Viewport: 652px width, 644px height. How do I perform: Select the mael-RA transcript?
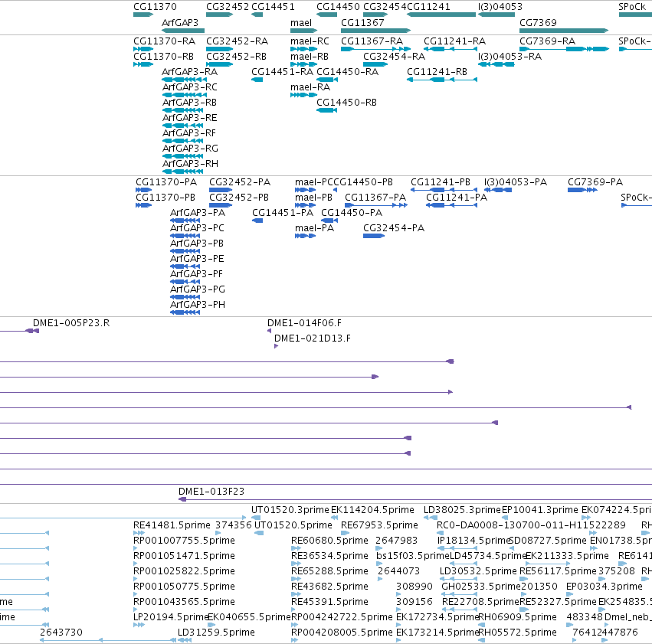coord(303,95)
